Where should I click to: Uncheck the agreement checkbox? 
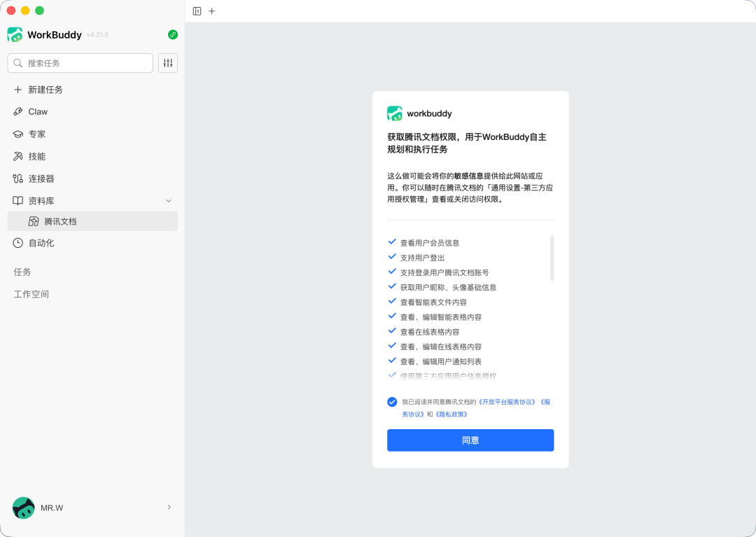coord(392,402)
